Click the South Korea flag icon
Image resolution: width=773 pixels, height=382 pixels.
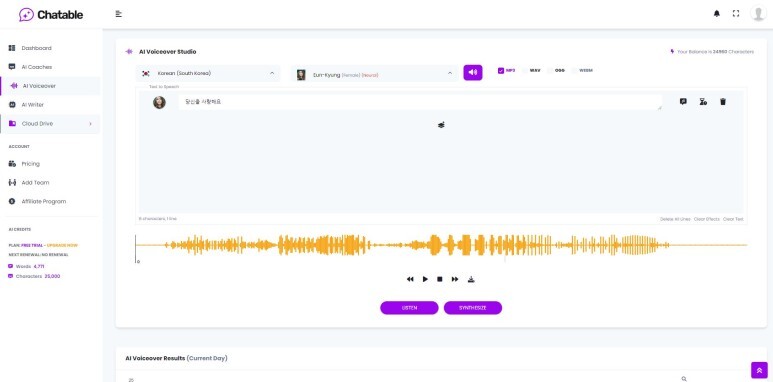145,73
